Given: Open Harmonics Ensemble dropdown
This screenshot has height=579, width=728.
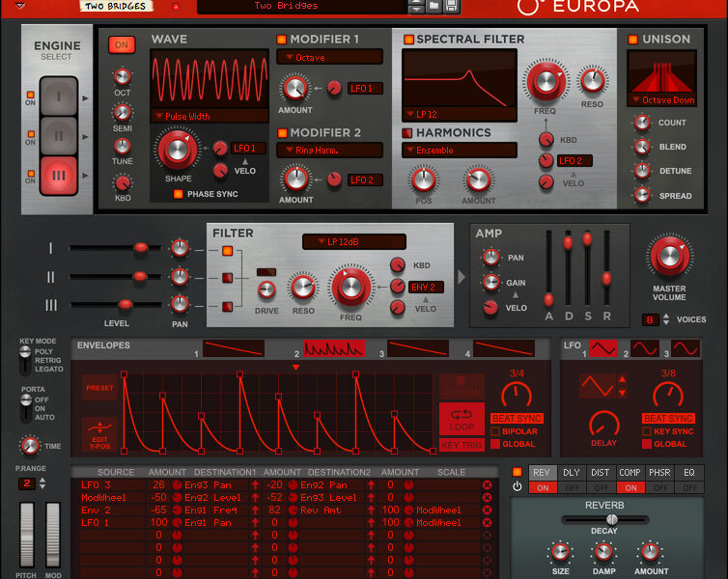Looking at the screenshot, I should [460, 151].
